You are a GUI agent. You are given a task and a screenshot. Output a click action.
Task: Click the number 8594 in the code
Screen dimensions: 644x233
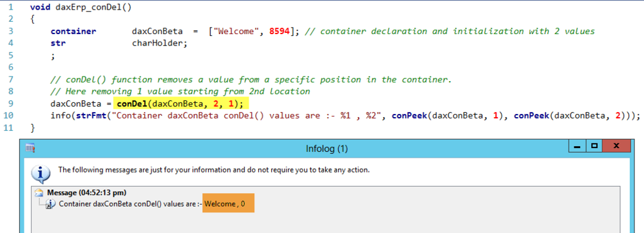pyautogui.click(x=279, y=31)
